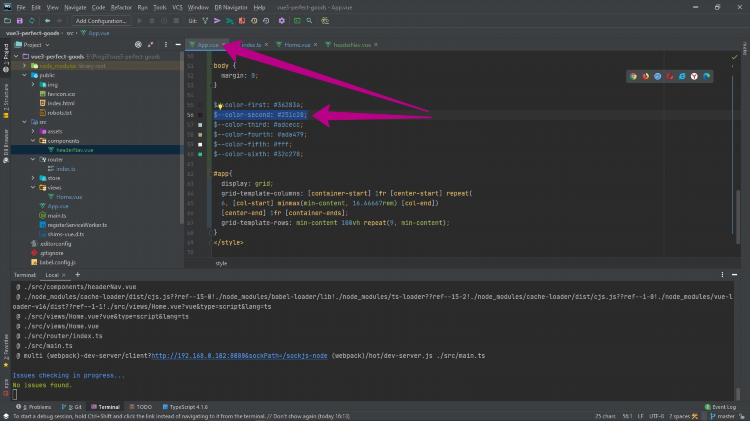Viewport: 750px width, 421px height.
Task: Open Git history clock icon
Action: tap(254, 21)
